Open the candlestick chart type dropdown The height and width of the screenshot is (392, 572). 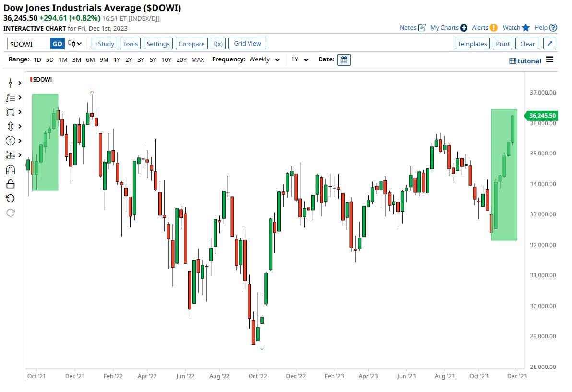pyautogui.click(x=75, y=44)
